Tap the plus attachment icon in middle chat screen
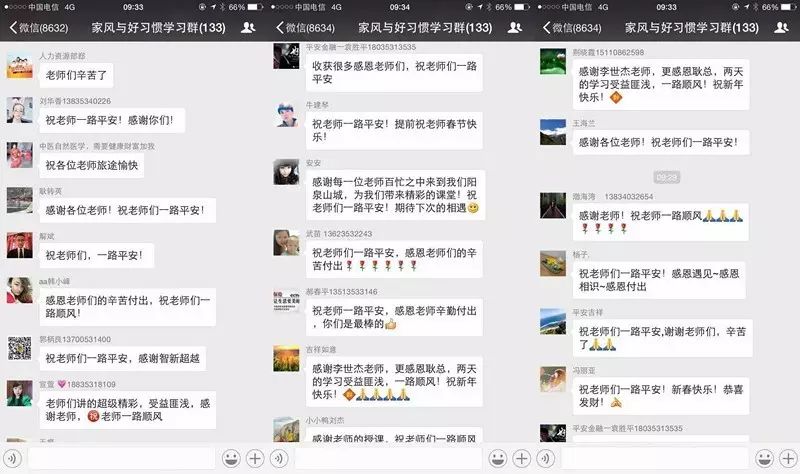This screenshot has width=800, height=474. coord(521,459)
